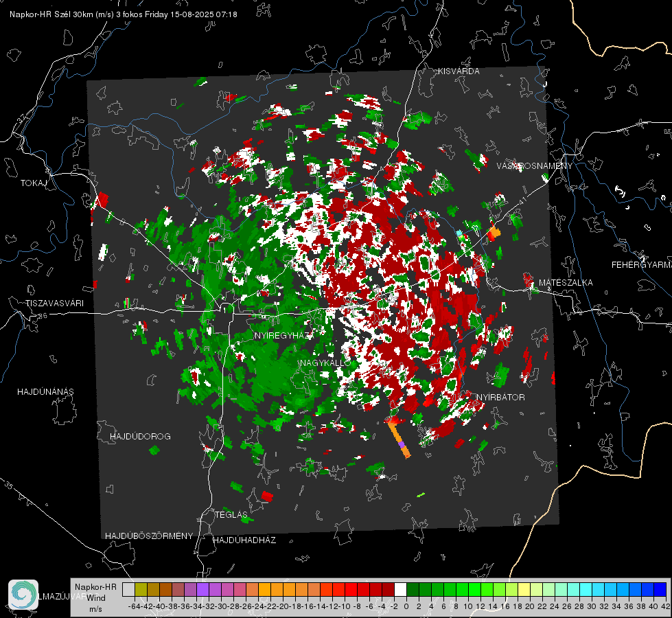Click road number 41 near Vásárosnamény
The image size is (672, 618).
tap(522, 200)
